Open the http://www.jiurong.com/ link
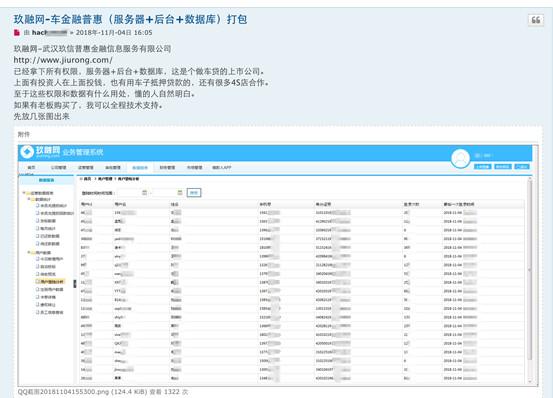This screenshot has height=398, width=553. point(63,60)
